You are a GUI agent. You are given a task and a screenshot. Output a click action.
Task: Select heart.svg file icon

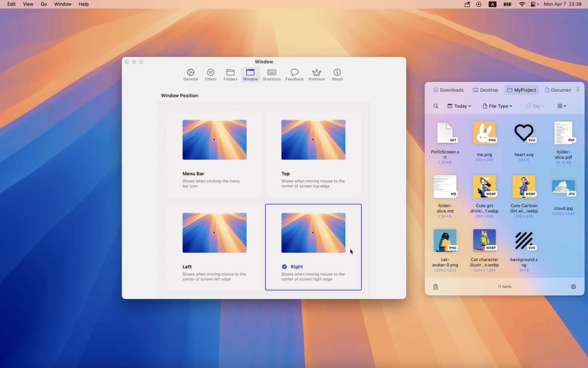[524, 133]
